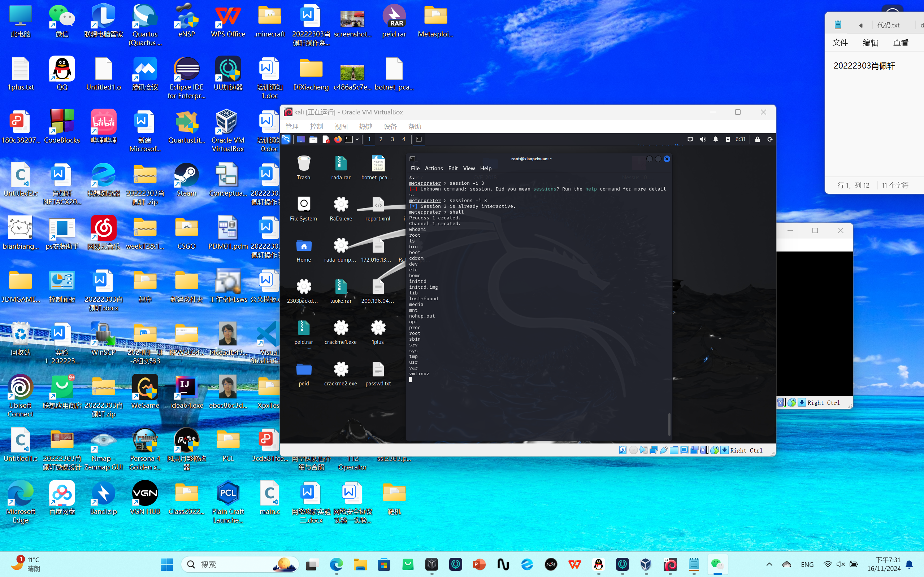Select the 代码.txt tab in Notepad
This screenshot has height=577, width=924.
[889, 25]
